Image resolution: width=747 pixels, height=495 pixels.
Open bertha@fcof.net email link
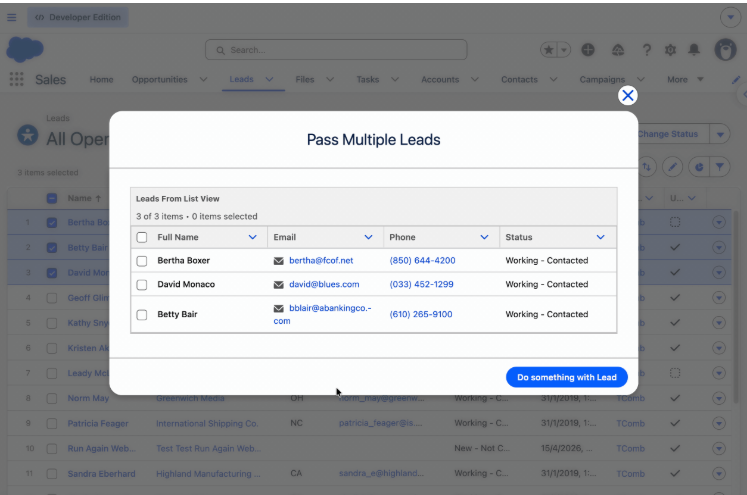[321, 261]
